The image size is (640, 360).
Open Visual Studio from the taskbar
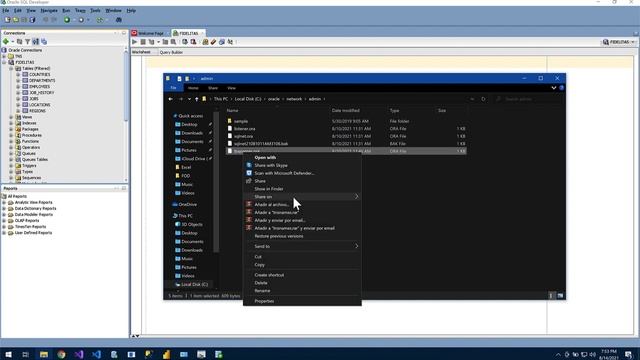point(79,354)
